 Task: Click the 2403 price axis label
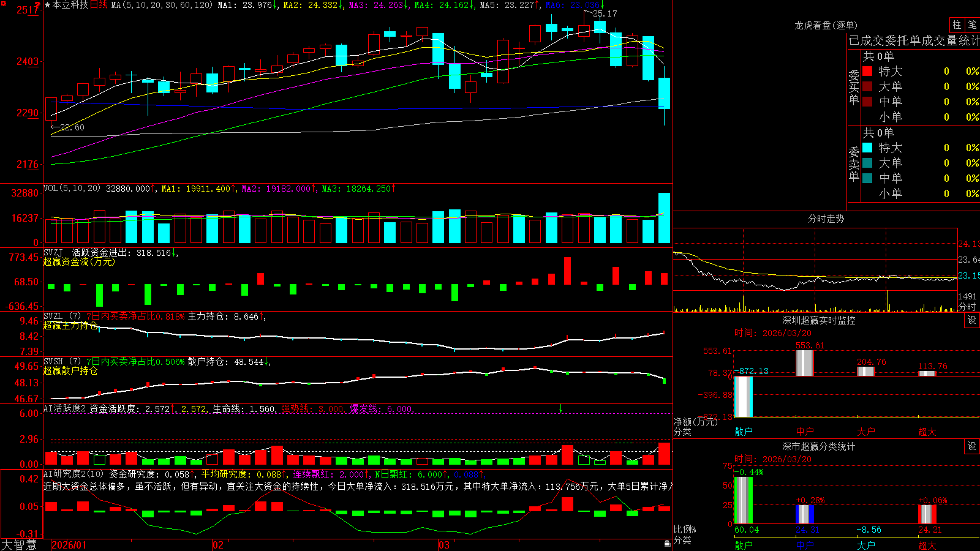28,61
